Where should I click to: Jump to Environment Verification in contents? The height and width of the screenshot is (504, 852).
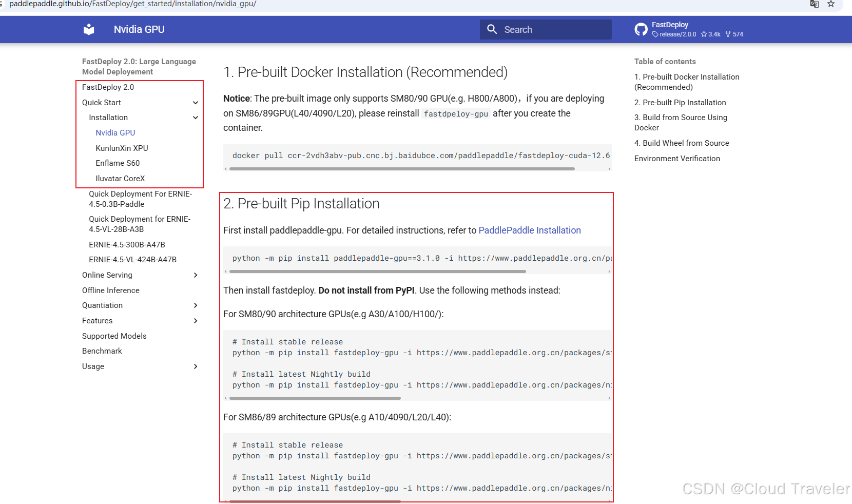pos(677,159)
